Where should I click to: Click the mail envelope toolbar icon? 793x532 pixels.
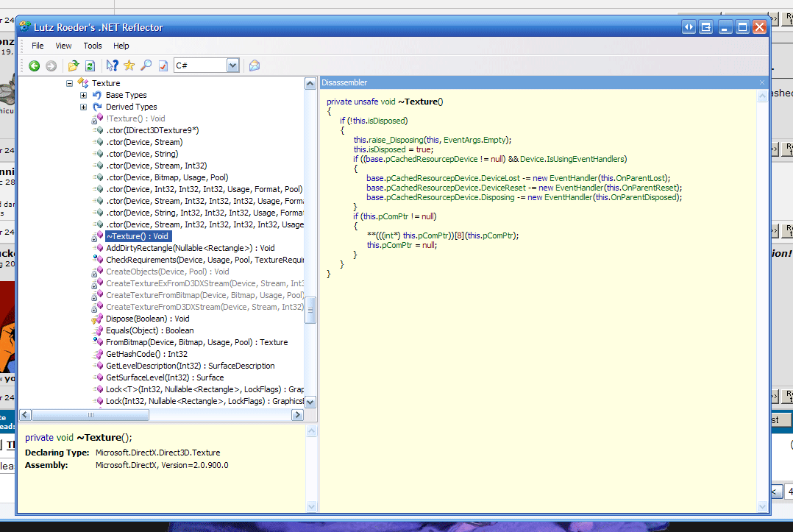click(x=255, y=65)
